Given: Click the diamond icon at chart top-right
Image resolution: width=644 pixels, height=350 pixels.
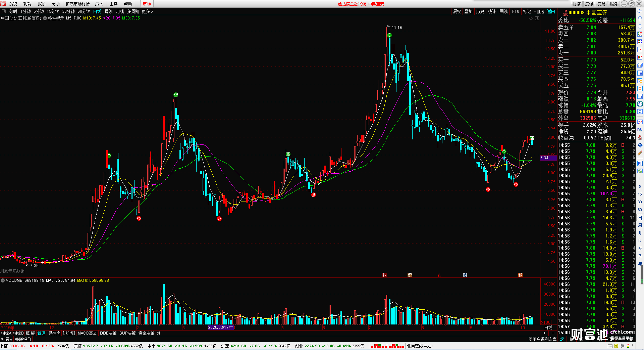Looking at the screenshot, I should tap(531, 18).
